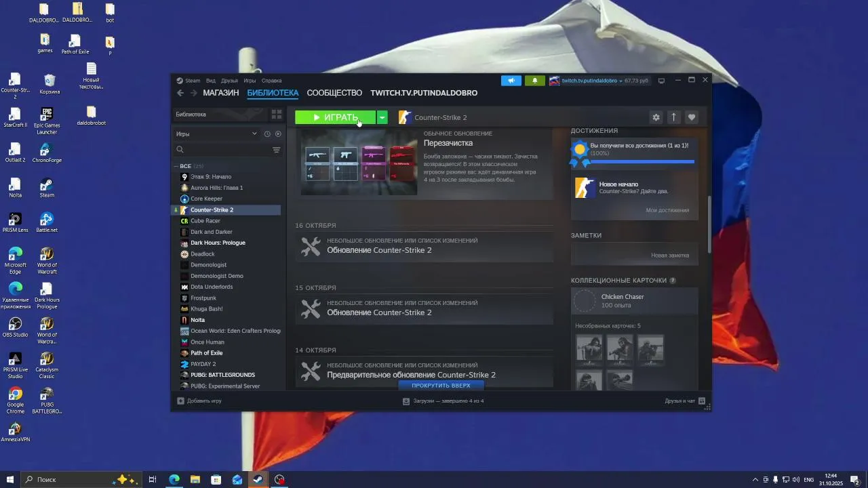Sort library by recent activity clock icon
Viewport: 868px width, 488px height.
(267, 134)
